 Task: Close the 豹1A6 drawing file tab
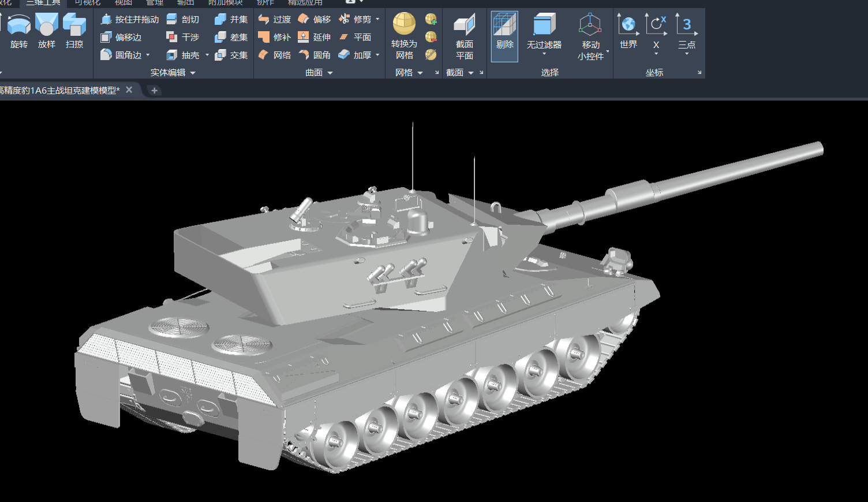point(129,90)
